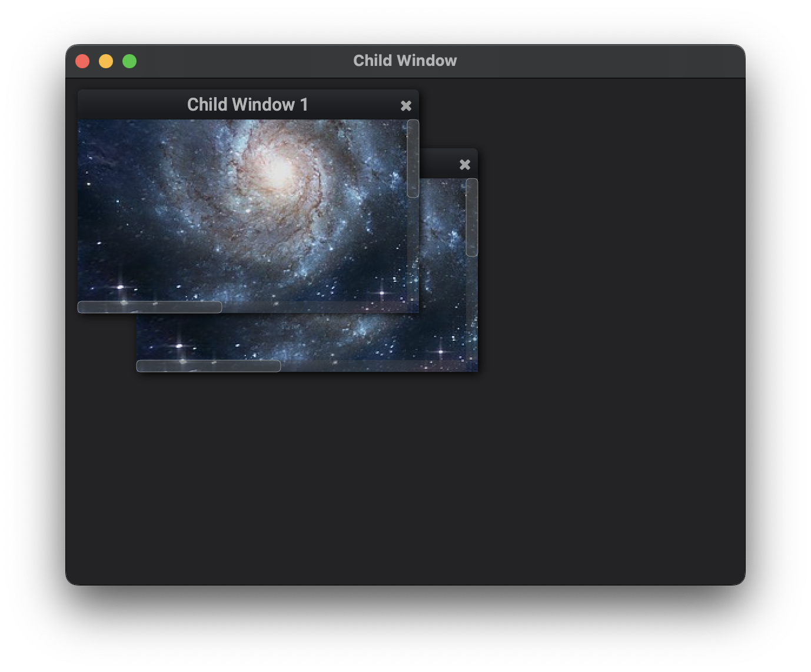Click the main "Child Window" title text

[405, 61]
